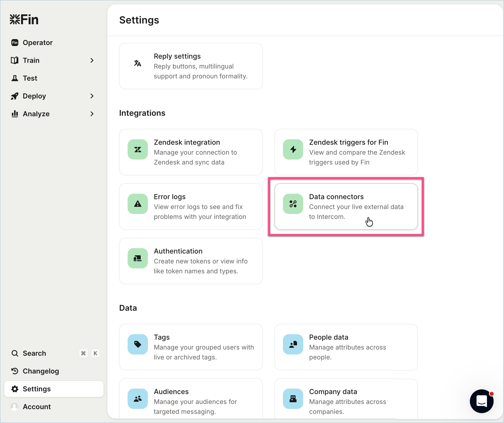This screenshot has width=504, height=423.
Task: Click the People data person icon
Action: click(293, 344)
